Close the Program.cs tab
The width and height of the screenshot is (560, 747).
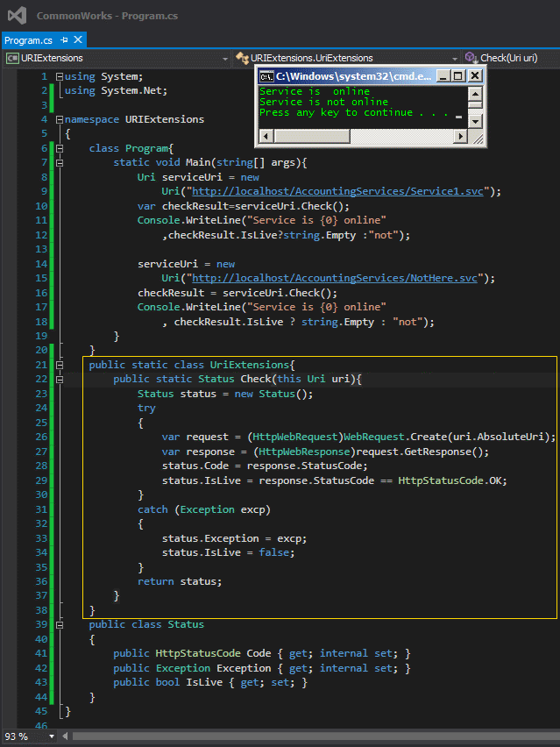78,40
